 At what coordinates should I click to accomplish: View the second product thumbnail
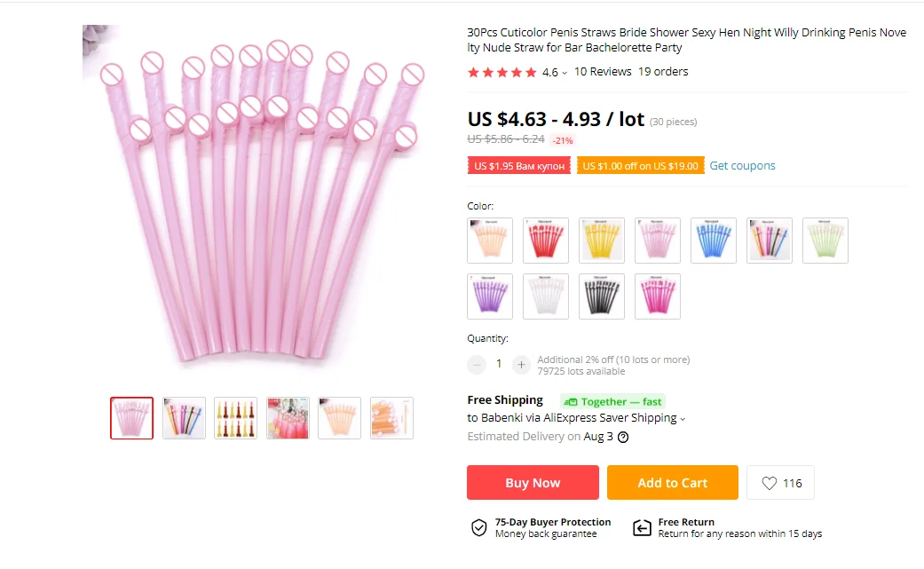[x=184, y=418]
